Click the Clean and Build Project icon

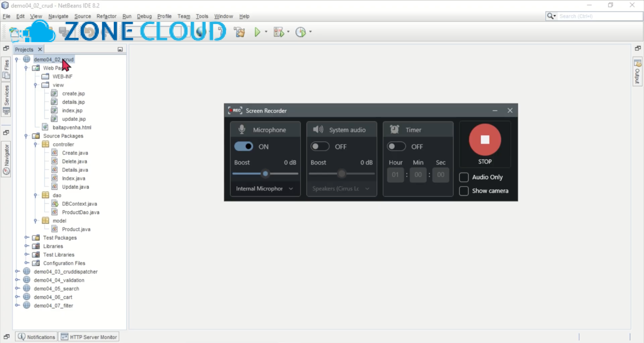239,32
